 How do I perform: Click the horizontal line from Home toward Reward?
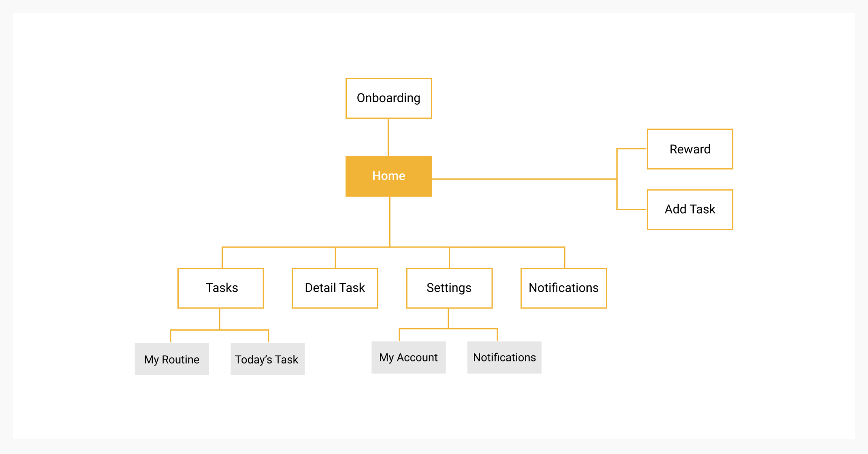pyautogui.click(x=524, y=179)
